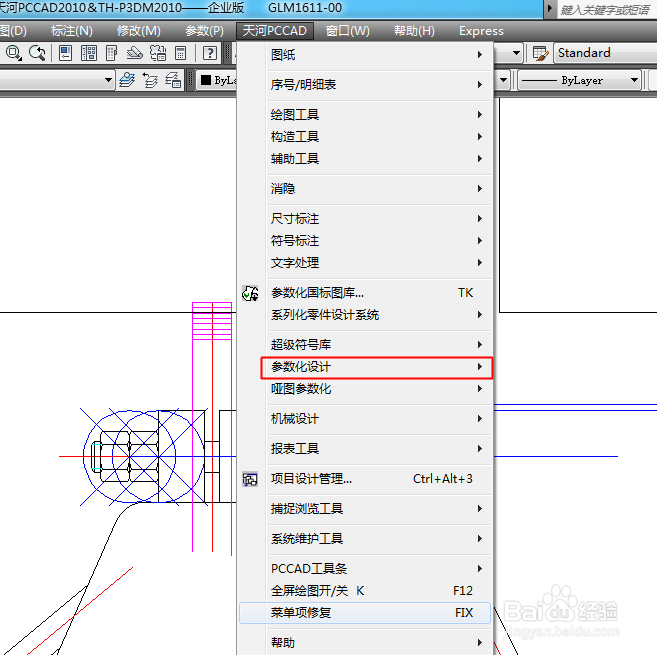Screen dimensions: 657x655
Task: Open the layer dropdown list
Action: (x=108, y=80)
